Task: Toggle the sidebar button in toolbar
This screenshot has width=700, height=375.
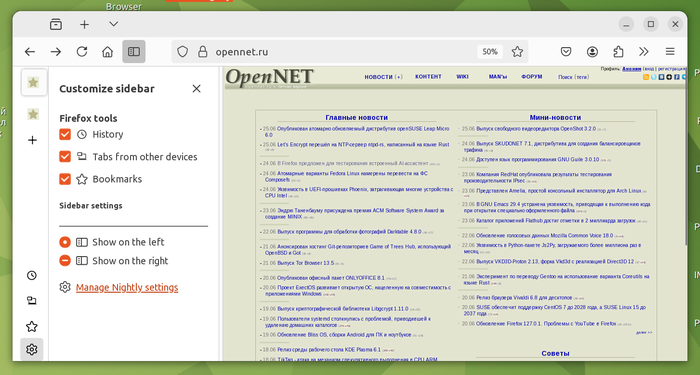Action: (x=134, y=52)
